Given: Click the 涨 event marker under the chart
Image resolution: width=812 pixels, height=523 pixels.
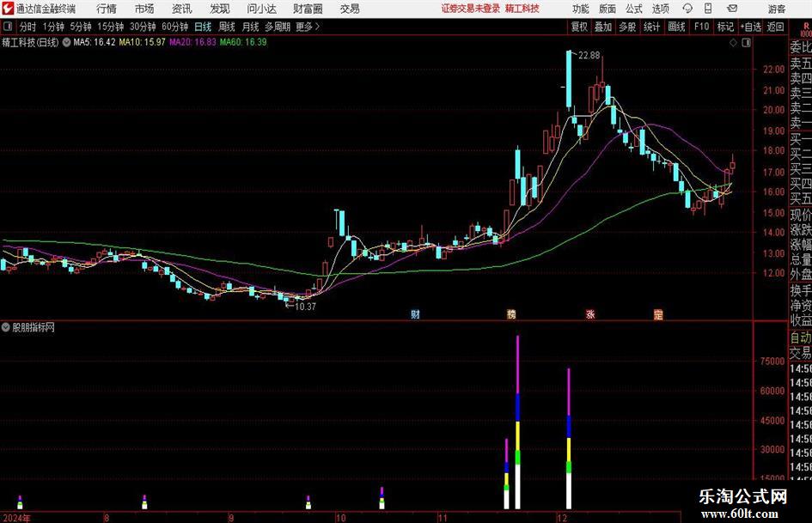Looking at the screenshot, I should [x=590, y=313].
